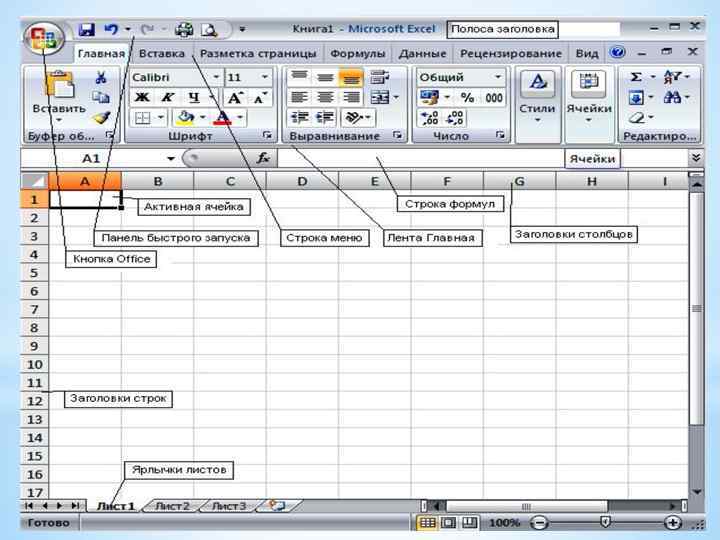This screenshot has width=720, height=540.
Task: Open Excel help question mark
Action: [618, 52]
